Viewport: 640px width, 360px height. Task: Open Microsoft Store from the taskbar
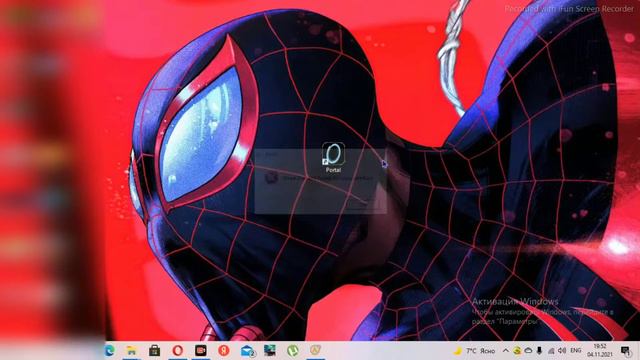pyautogui.click(x=154, y=351)
